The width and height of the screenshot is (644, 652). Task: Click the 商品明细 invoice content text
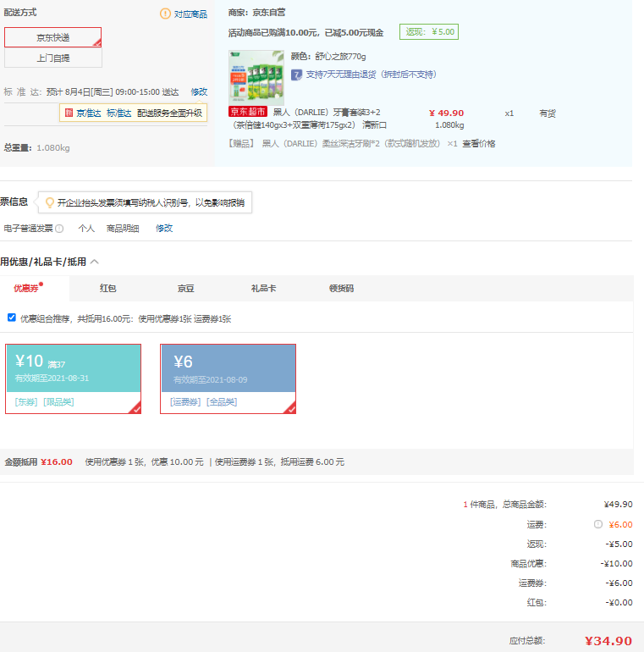click(x=123, y=229)
